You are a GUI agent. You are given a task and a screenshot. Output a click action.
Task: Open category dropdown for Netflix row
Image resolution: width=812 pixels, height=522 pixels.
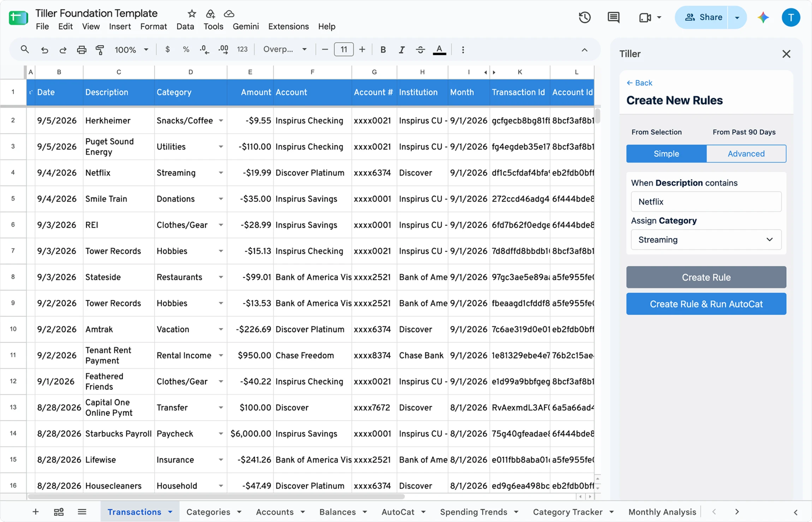[221, 173]
